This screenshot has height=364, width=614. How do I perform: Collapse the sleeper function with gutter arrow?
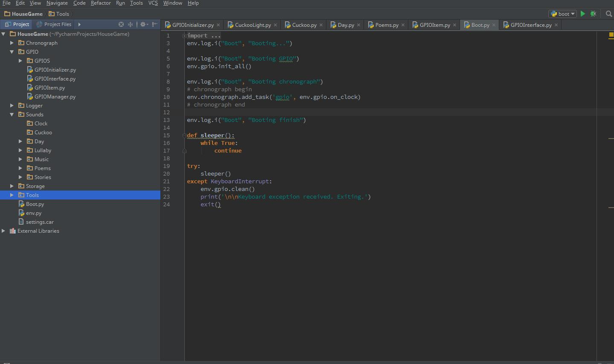[184, 135]
